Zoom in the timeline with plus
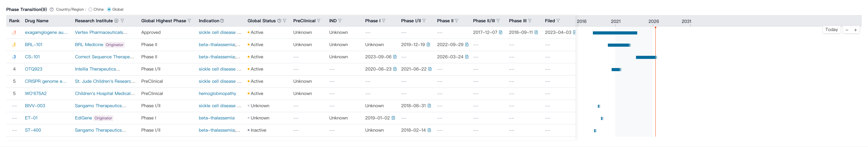This screenshot has height=147, width=868. tap(855, 30)
